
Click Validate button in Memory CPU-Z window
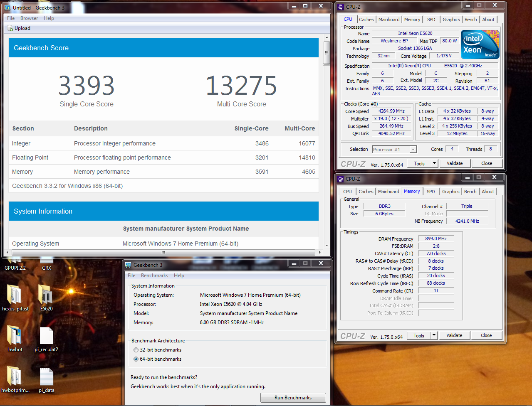[x=454, y=335]
